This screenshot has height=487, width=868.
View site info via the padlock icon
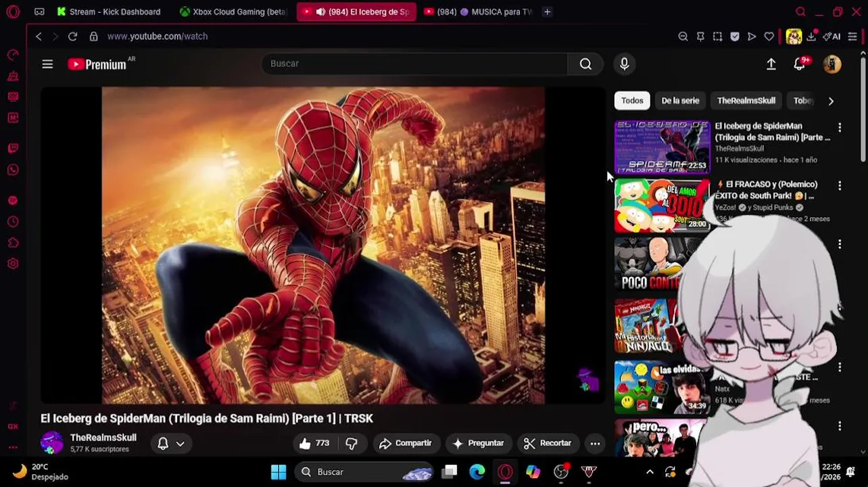tap(93, 37)
